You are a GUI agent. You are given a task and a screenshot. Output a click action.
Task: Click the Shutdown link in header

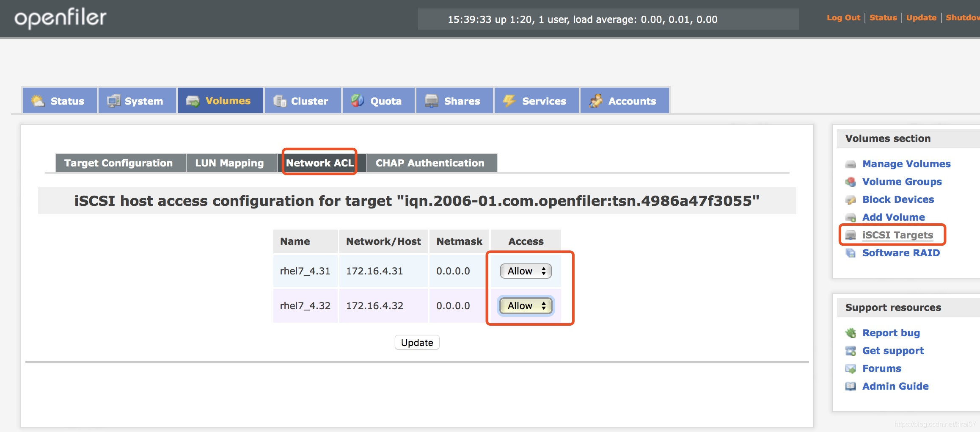click(x=963, y=18)
